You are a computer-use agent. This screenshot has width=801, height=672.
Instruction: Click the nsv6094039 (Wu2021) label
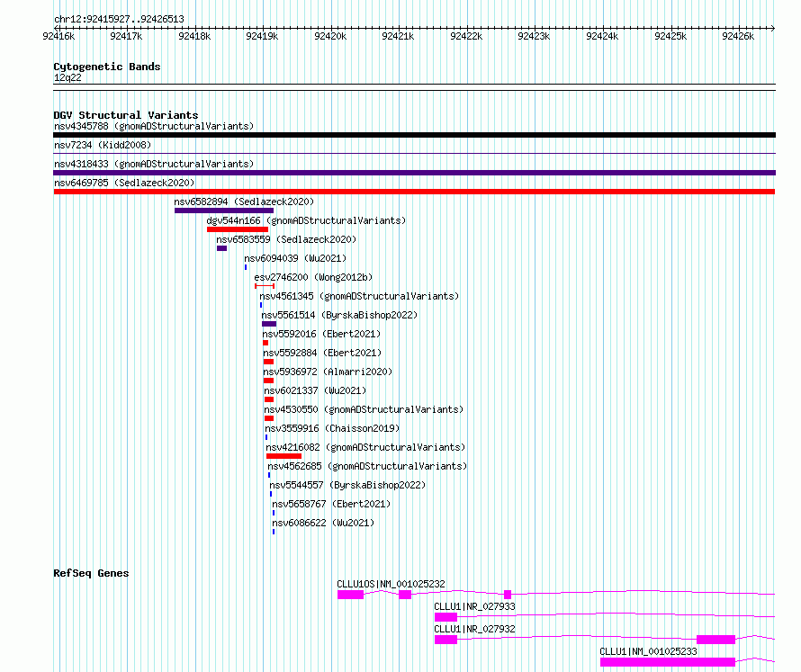click(295, 258)
